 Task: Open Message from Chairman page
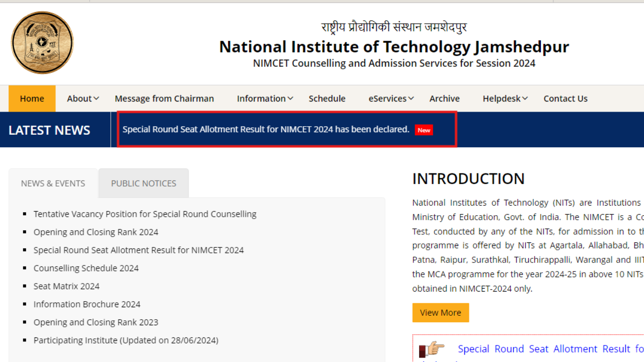[x=164, y=99]
